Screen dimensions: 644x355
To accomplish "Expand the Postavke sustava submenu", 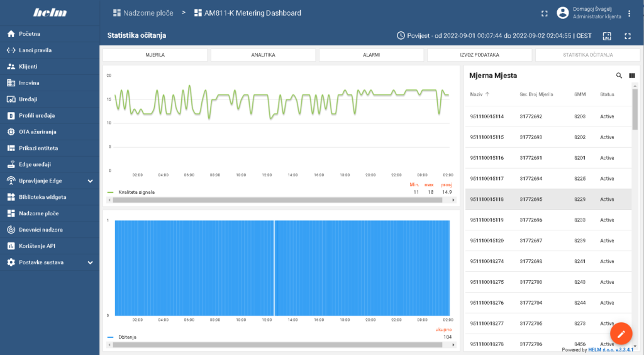I will click(90, 262).
